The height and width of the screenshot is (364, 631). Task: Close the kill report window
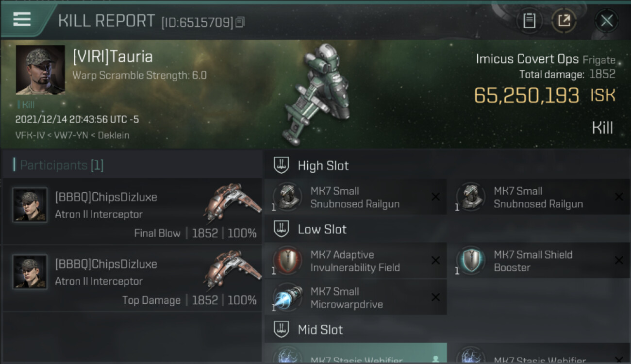pyautogui.click(x=607, y=21)
